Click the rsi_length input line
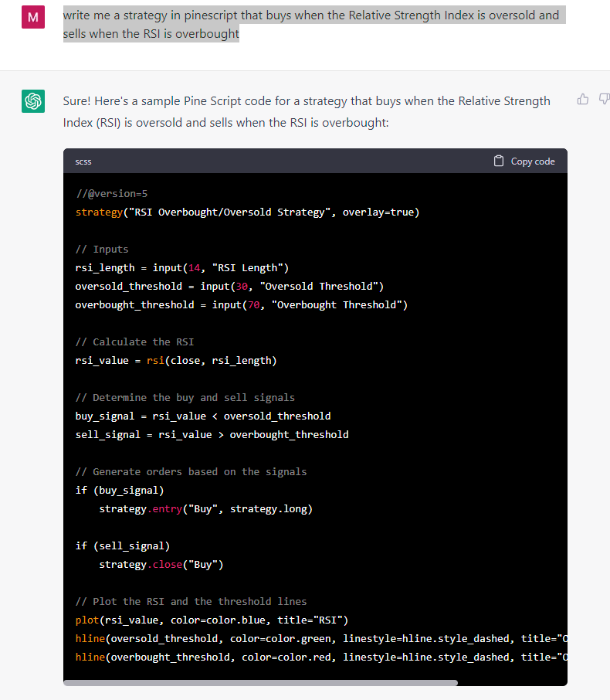 pos(181,267)
